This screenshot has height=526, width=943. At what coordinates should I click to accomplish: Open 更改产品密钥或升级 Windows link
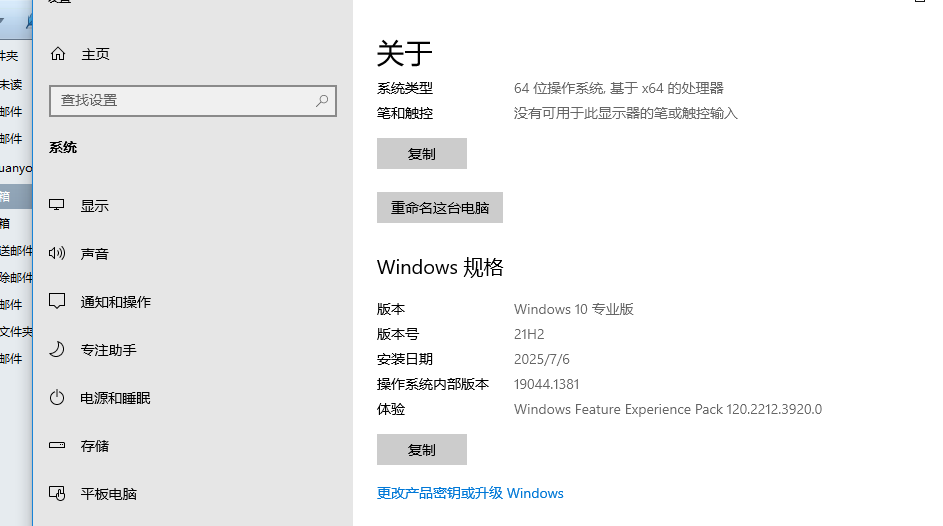coord(470,494)
